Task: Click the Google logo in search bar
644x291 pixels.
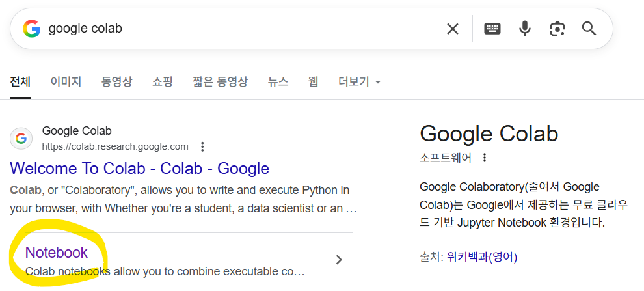Action: point(31,29)
